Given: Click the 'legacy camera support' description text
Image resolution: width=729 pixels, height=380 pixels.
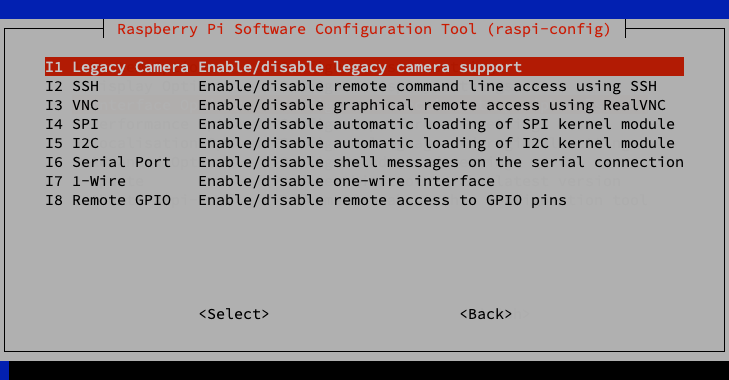Looking at the screenshot, I should (x=427, y=67).
